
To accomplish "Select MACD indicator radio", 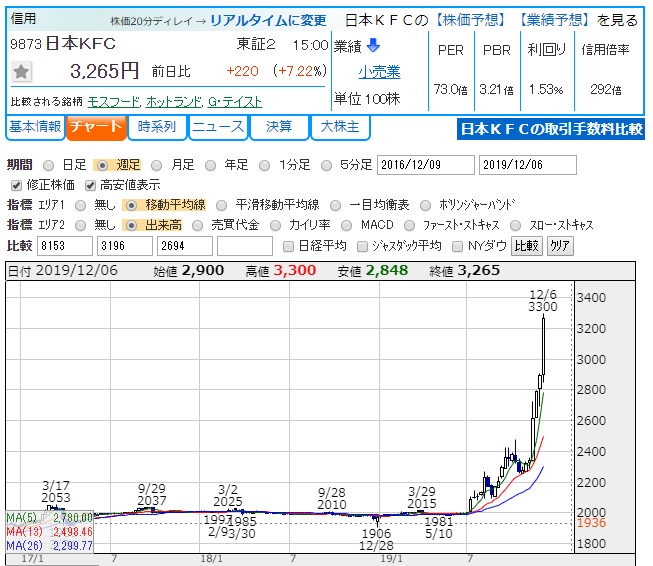I will tap(346, 225).
